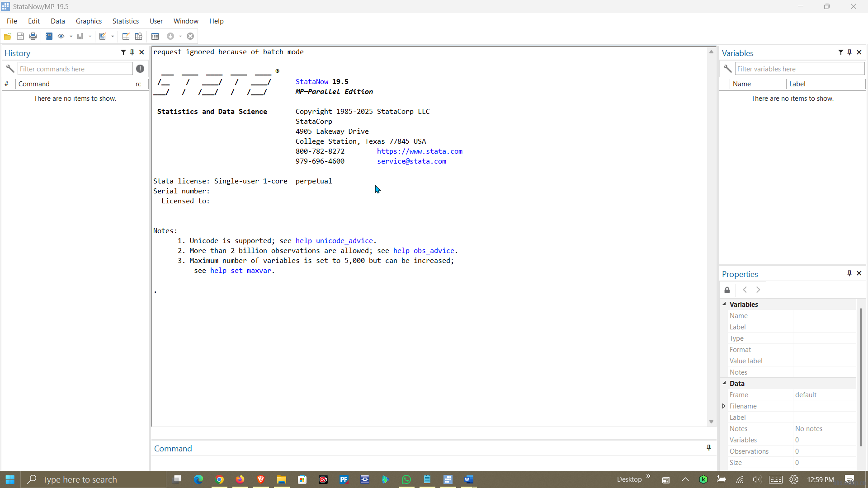Click the bar chart Graph toolbar icon
The height and width of the screenshot is (488, 868).
click(x=80, y=36)
